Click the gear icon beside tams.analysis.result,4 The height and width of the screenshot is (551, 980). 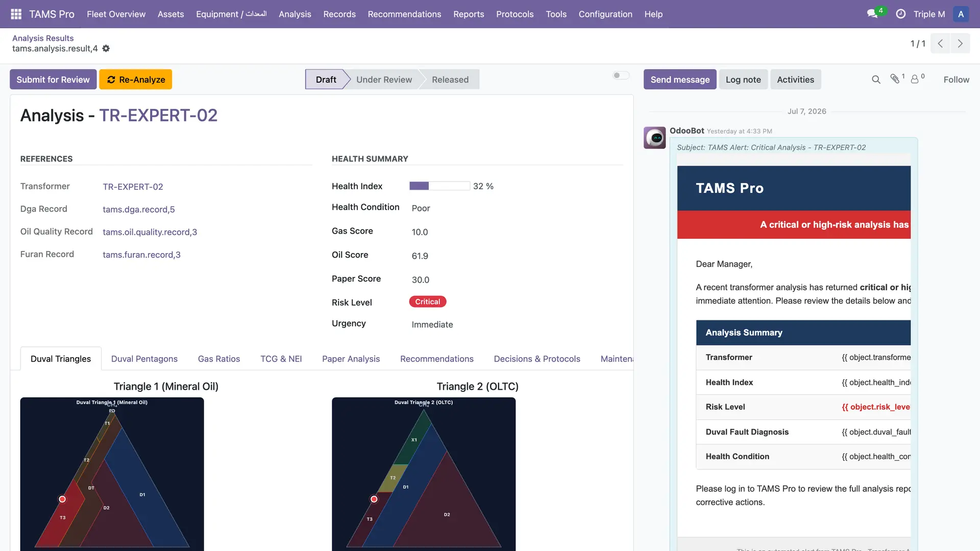[x=106, y=48]
